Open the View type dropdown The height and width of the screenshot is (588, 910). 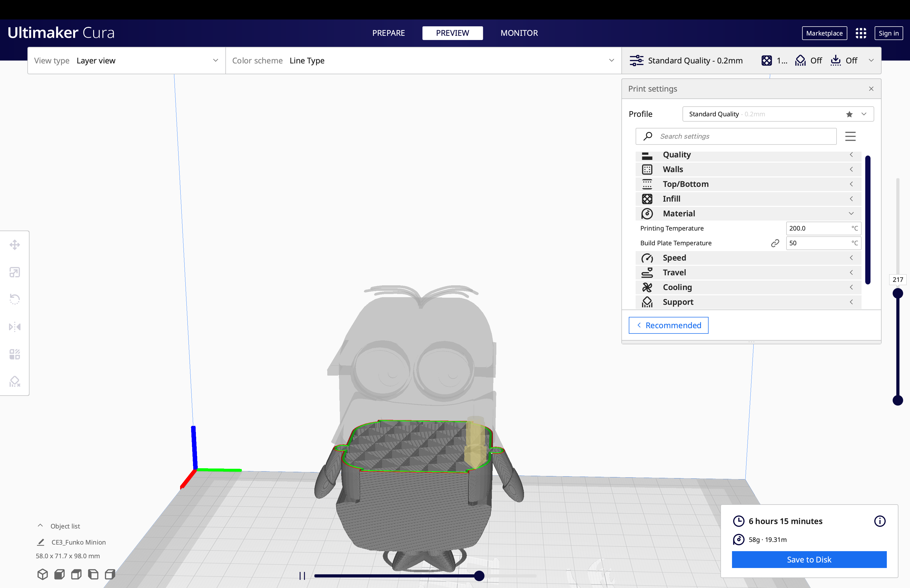pyautogui.click(x=126, y=60)
